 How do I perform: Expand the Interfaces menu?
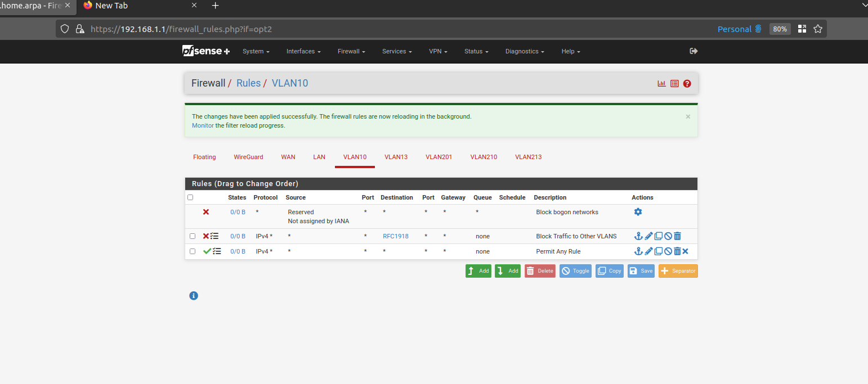[x=303, y=51]
